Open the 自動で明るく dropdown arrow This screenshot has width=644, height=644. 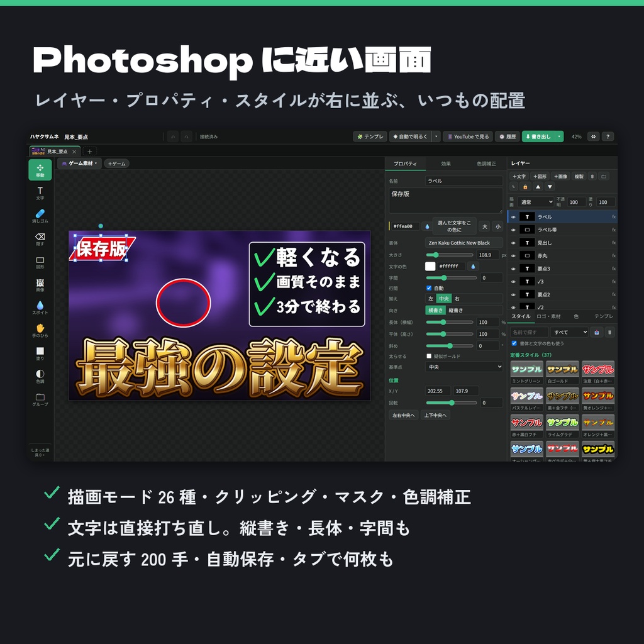[x=436, y=136]
